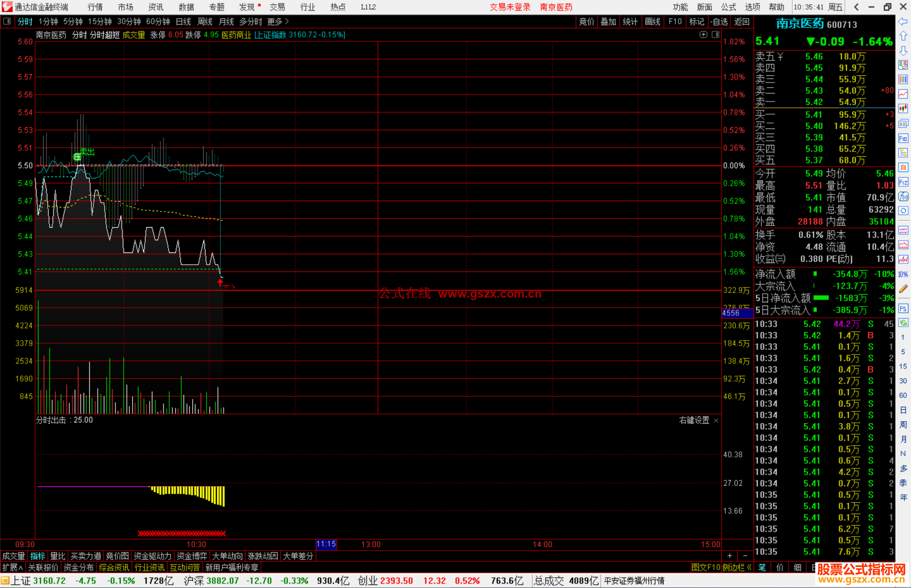
Task: Toggle 叠加 overlay in chart toolbar
Action: point(608,21)
